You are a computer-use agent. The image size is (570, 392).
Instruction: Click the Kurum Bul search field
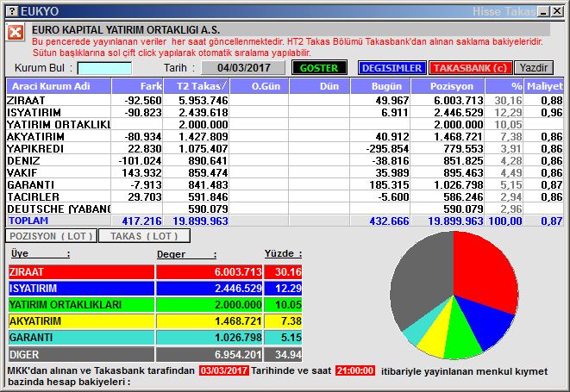point(104,68)
